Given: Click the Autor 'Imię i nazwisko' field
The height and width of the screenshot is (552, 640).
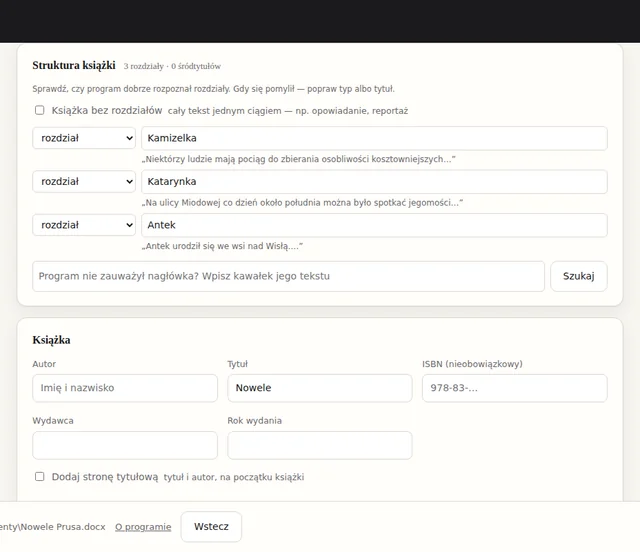Looking at the screenshot, I should (125, 388).
